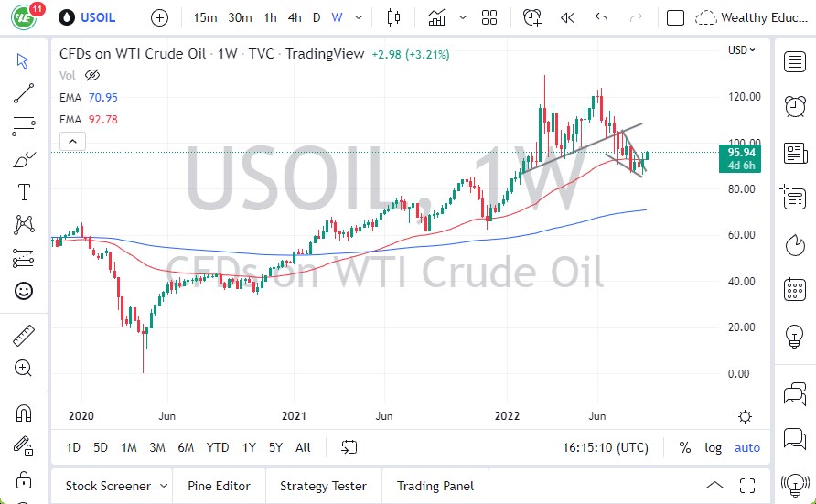Open the chart patterns tool

coord(24,225)
